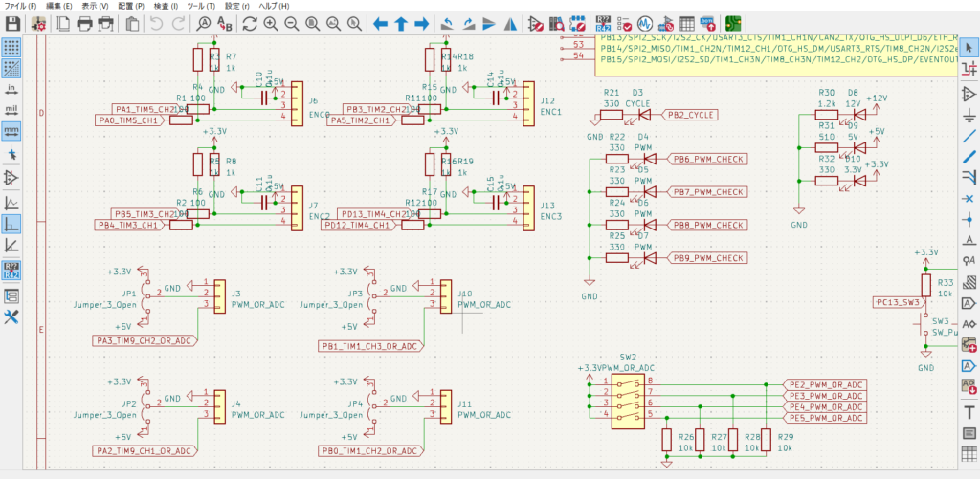Image resolution: width=980 pixels, height=479 pixels.
Task: Switch units to mils
Action: [x=12, y=110]
